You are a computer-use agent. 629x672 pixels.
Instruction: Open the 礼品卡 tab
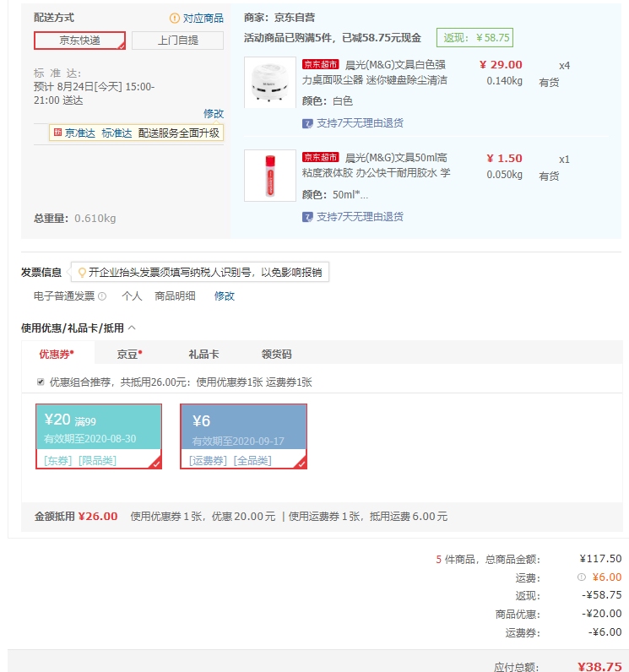click(204, 354)
